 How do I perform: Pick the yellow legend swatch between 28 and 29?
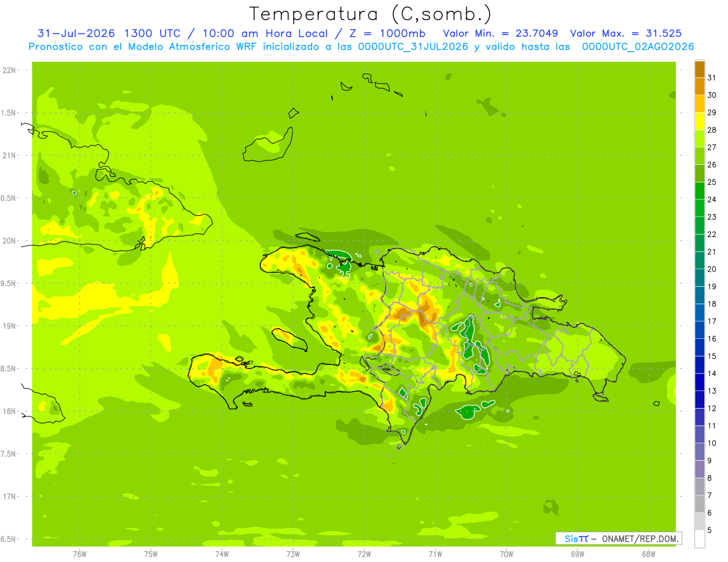coord(699,121)
